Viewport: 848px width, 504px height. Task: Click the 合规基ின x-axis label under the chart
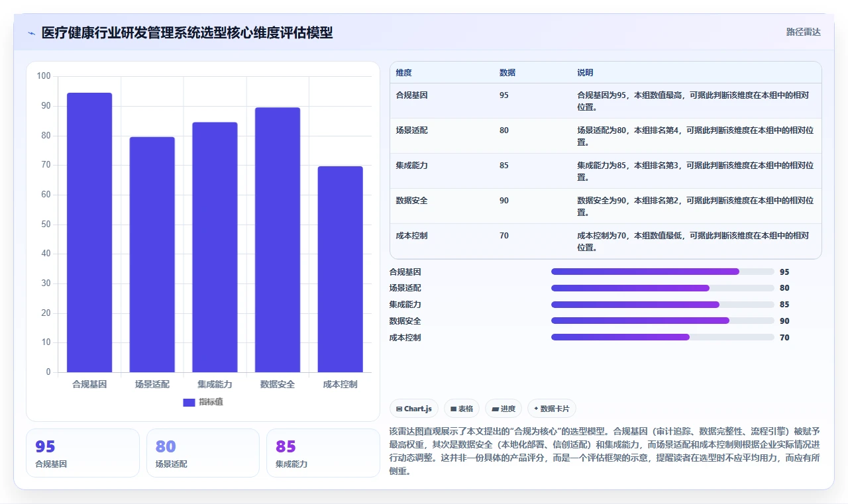pyautogui.click(x=89, y=384)
